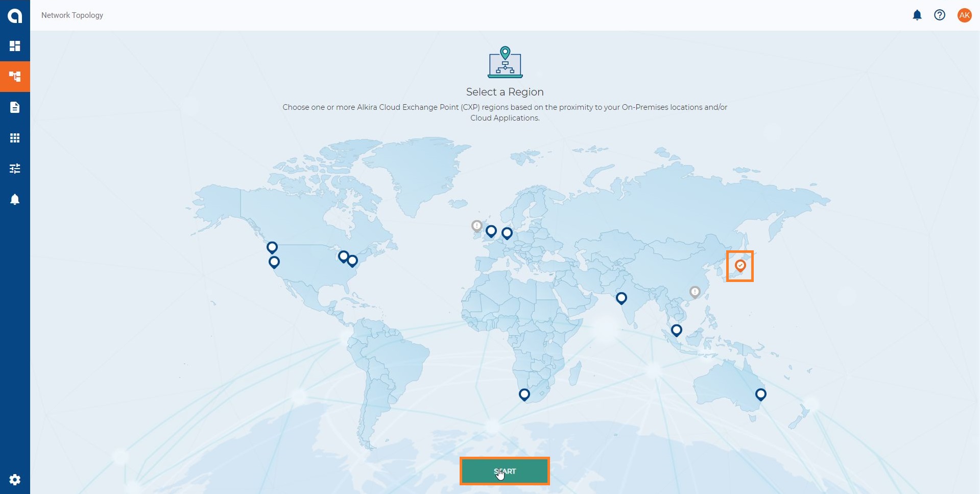Screen dimensions: 980x494
Task: Click the gray warning pin over Ireland
Action: 476,226
